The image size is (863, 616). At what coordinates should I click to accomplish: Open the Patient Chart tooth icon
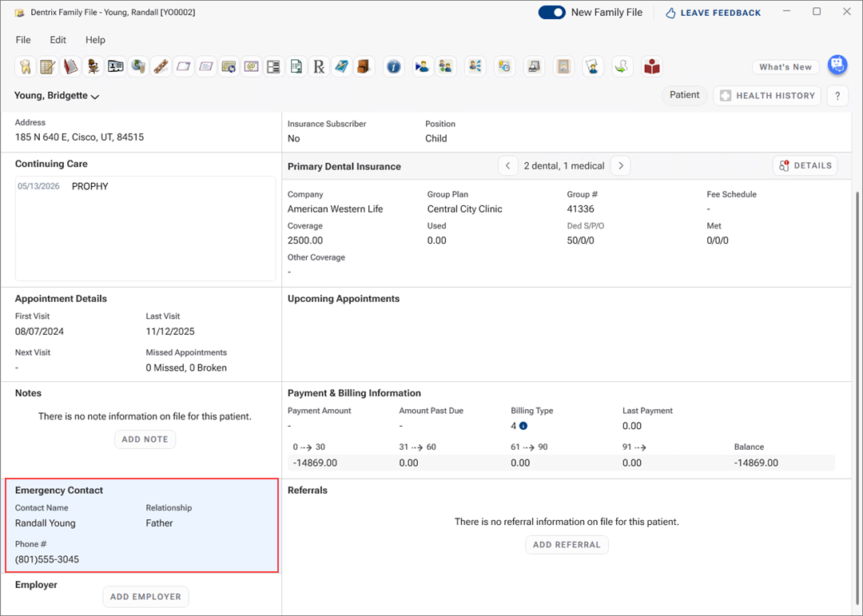point(25,67)
